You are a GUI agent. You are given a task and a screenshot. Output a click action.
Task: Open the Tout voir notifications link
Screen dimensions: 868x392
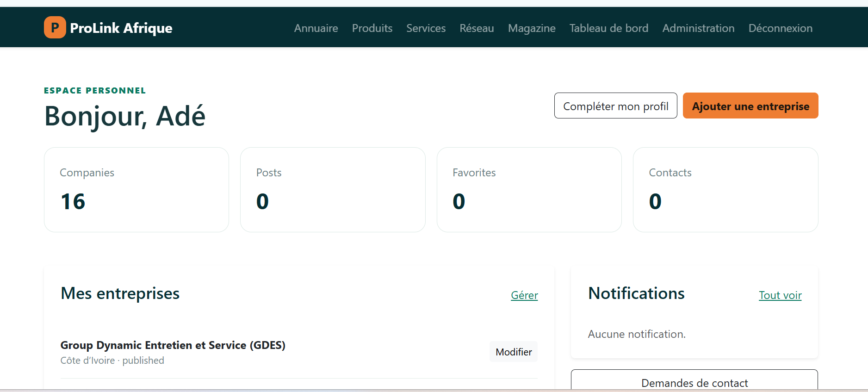pyautogui.click(x=780, y=295)
